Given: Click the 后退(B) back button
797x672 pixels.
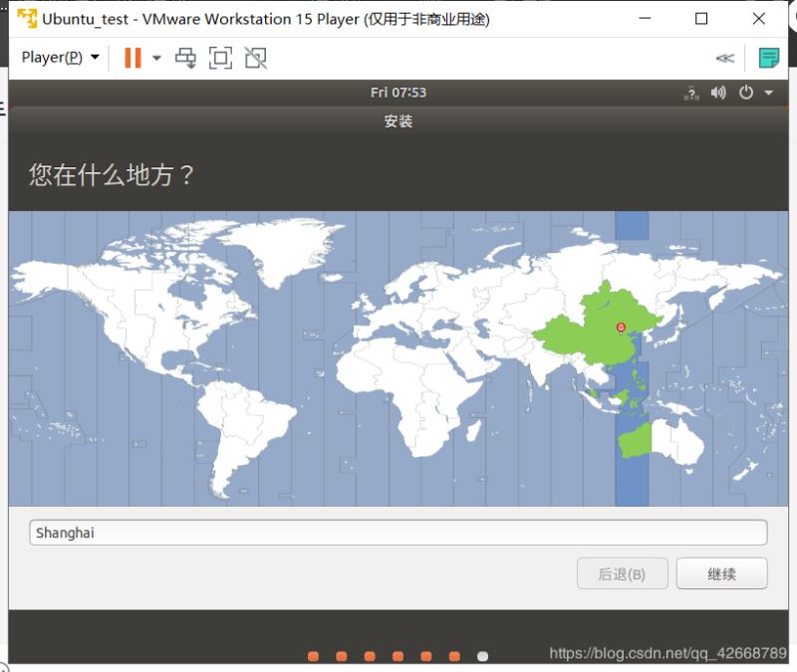Looking at the screenshot, I should 622,573.
